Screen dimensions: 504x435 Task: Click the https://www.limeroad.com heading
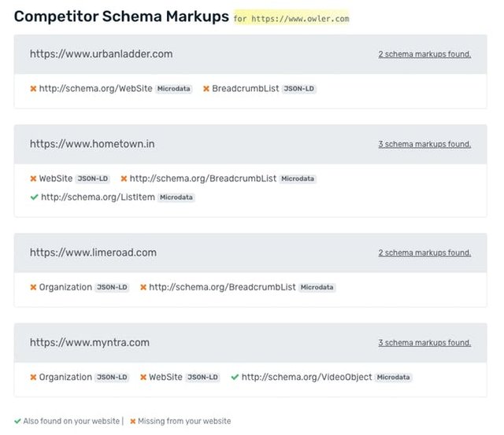(93, 253)
